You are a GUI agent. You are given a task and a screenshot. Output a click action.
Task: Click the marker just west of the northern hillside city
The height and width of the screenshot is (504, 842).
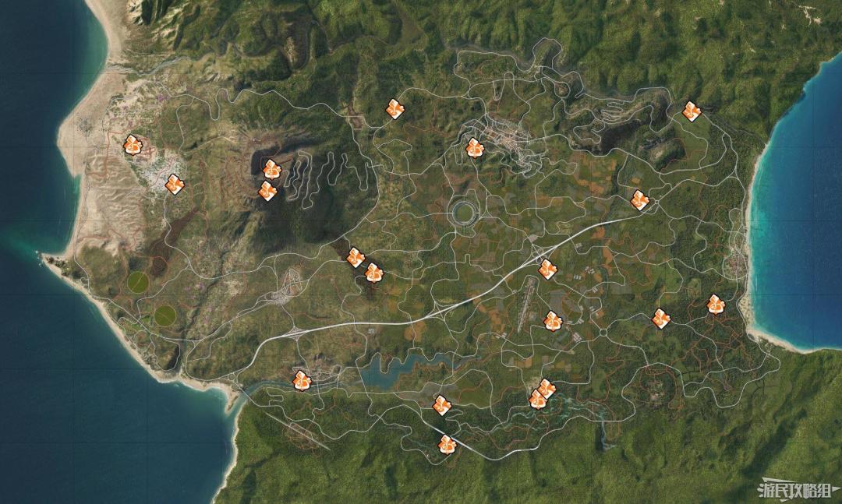point(474,147)
